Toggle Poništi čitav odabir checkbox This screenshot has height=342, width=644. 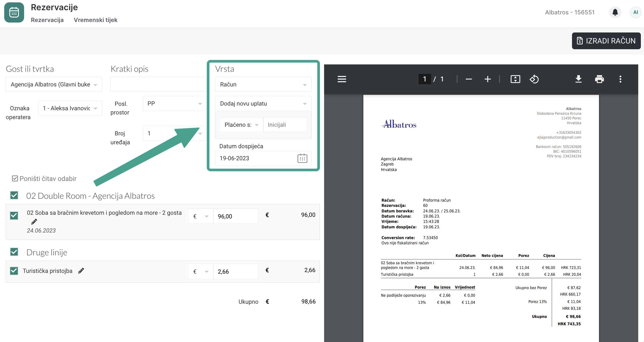(15, 179)
